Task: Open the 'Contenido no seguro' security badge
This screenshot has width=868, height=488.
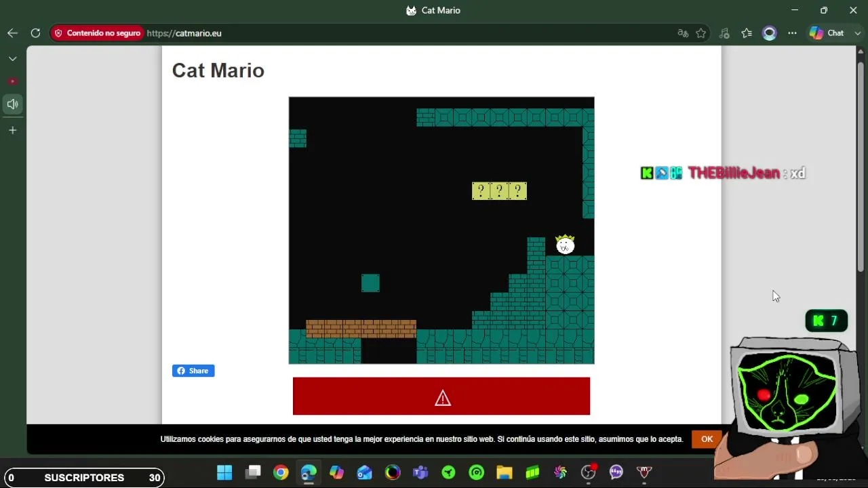Action: pos(97,33)
